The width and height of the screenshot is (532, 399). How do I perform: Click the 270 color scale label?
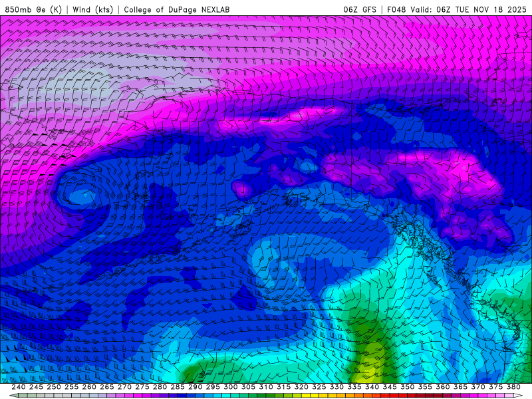(124, 387)
